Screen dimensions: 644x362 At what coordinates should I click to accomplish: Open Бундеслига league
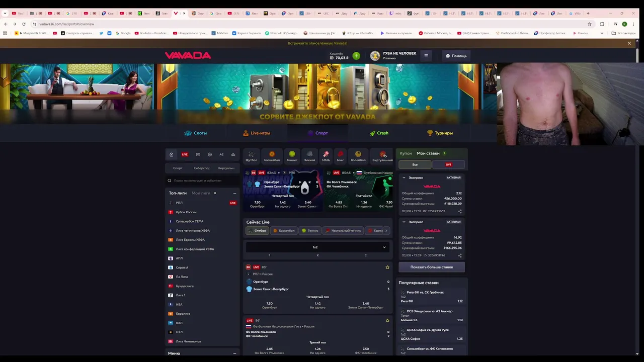202,286
